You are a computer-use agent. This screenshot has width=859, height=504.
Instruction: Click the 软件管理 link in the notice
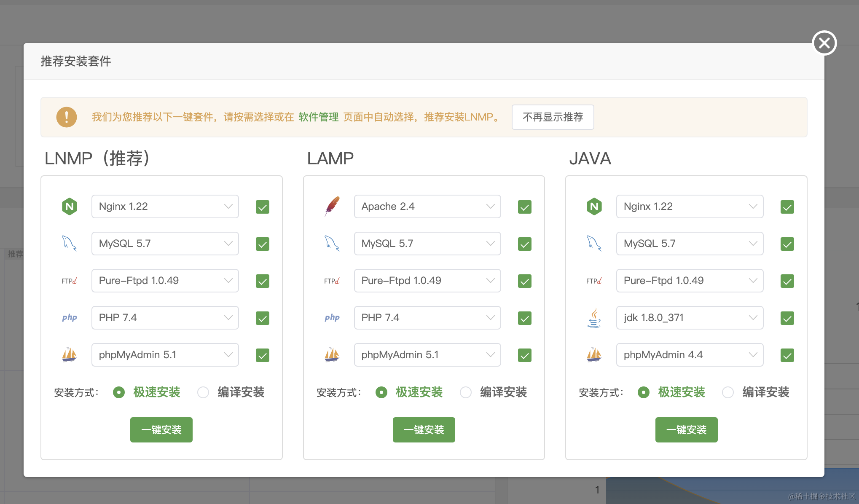coord(318,117)
